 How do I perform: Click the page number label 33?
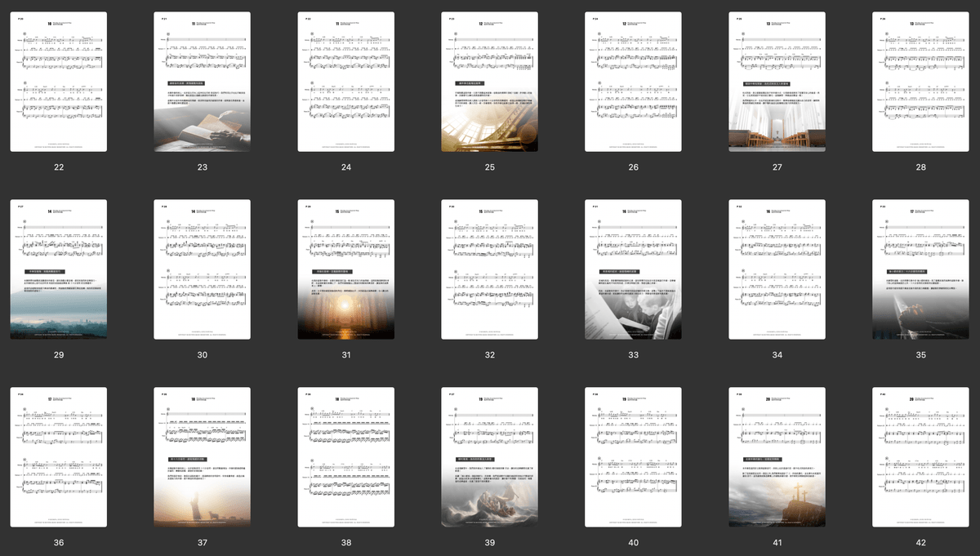click(x=634, y=355)
